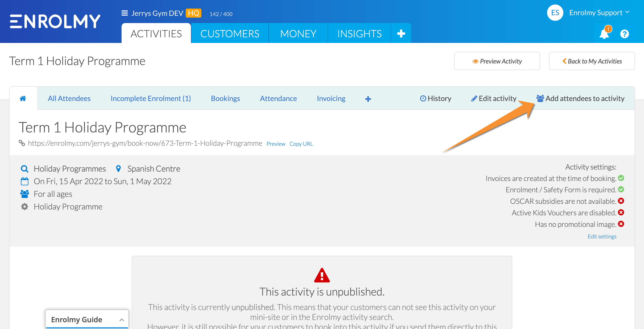Select the All Attendees tab
This screenshot has width=644, height=329.
click(69, 99)
